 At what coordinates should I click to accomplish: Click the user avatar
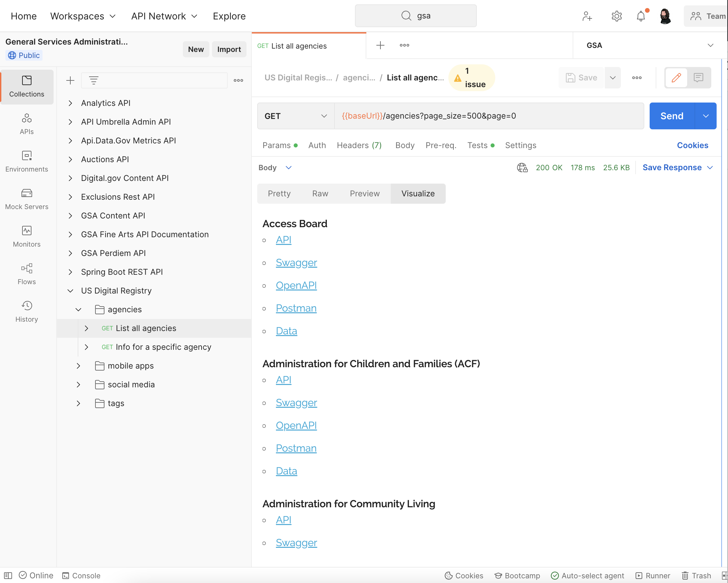665,16
